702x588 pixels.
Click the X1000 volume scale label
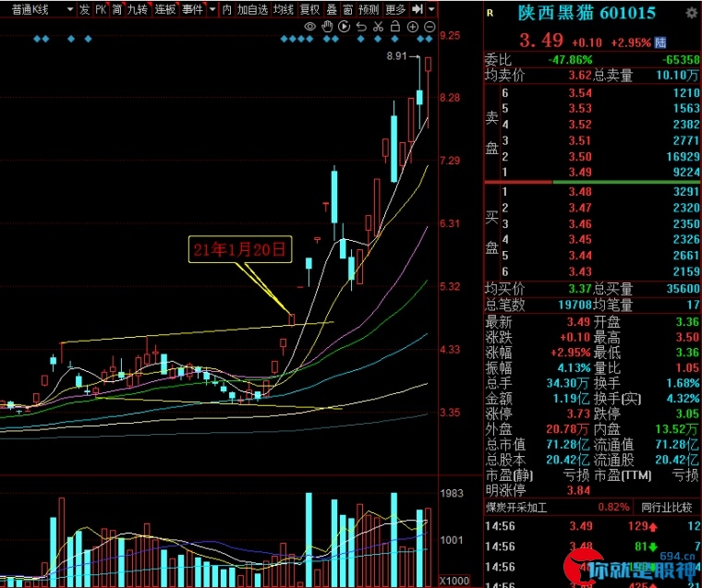[454, 581]
